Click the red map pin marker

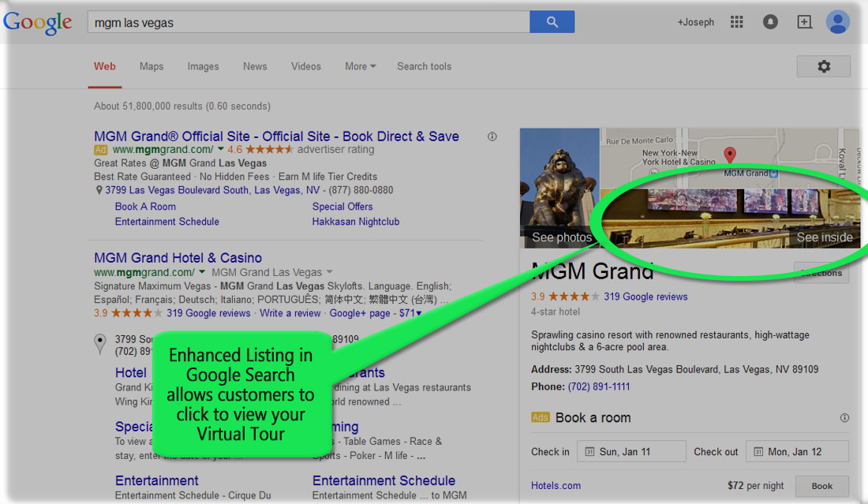730,155
